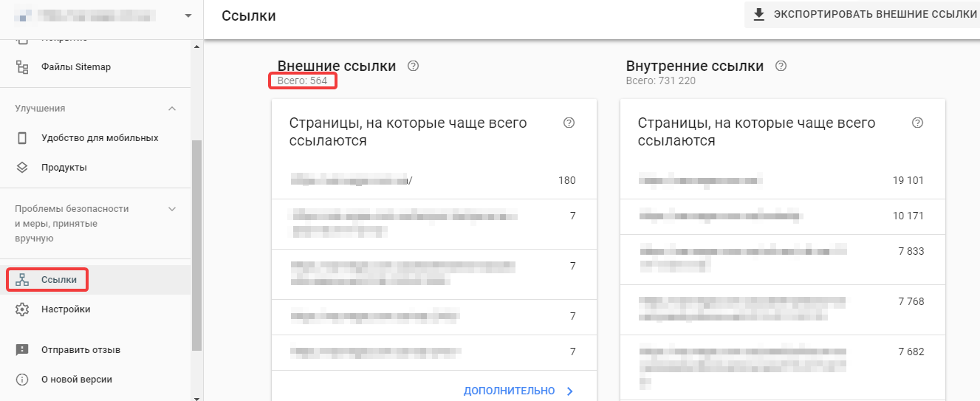Open internal page row with 19 101 links
The width and height of the screenshot is (980, 401).
coord(783,181)
